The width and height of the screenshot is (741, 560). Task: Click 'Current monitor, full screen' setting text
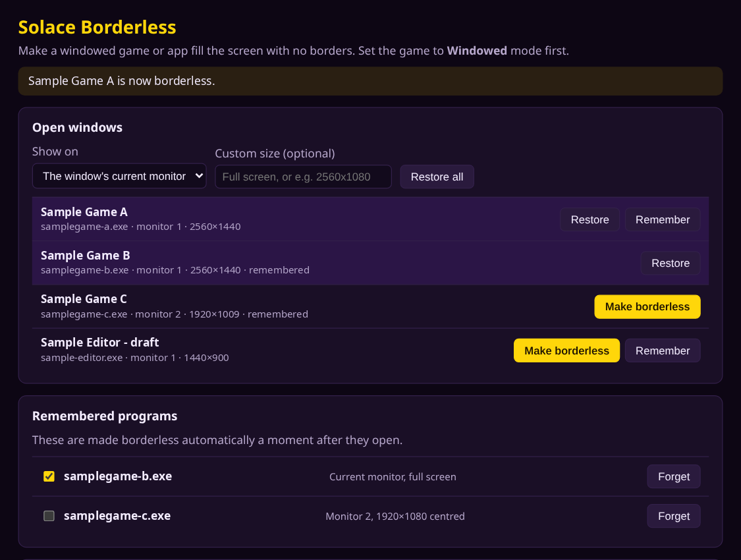click(393, 477)
